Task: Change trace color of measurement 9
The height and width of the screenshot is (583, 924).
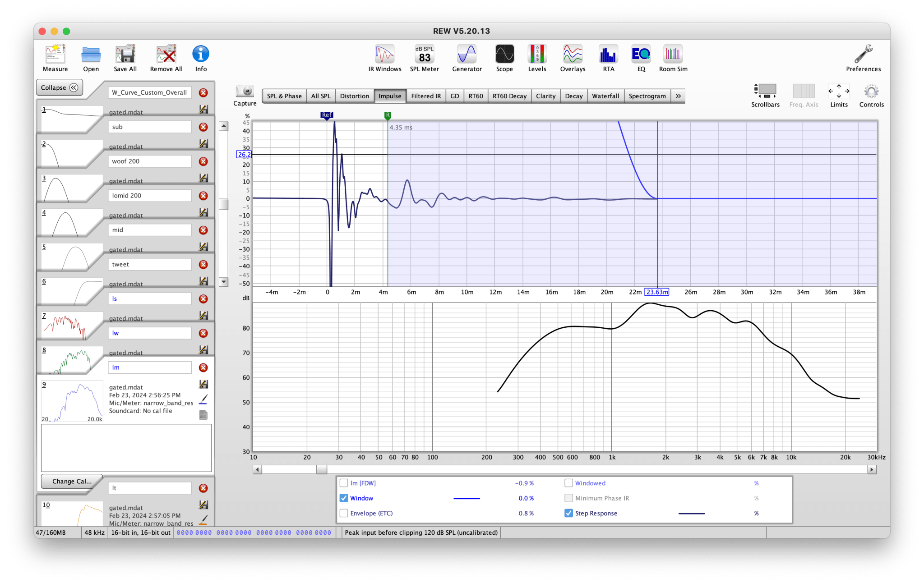Action: [x=203, y=399]
